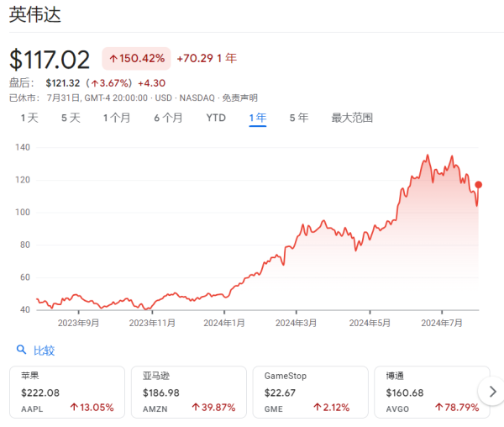The image size is (504, 427).
Task: Click the 2023年9月 axis label
Action: pyautogui.click(x=78, y=323)
